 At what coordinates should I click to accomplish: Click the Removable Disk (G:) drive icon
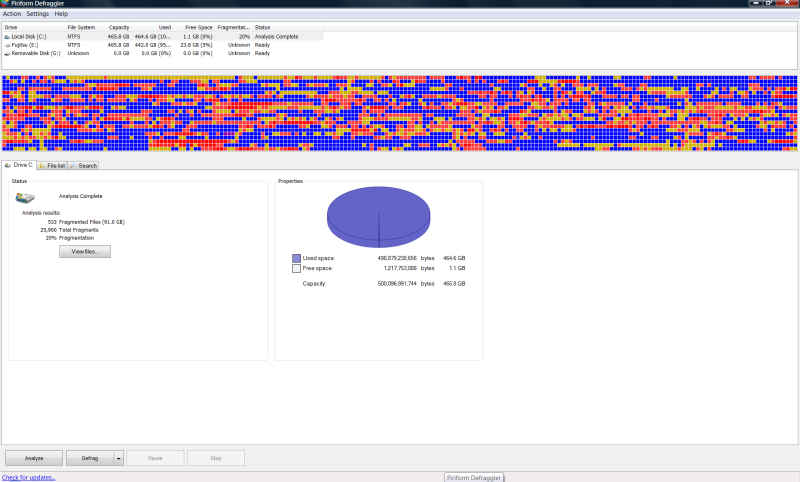tap(7, 54)
